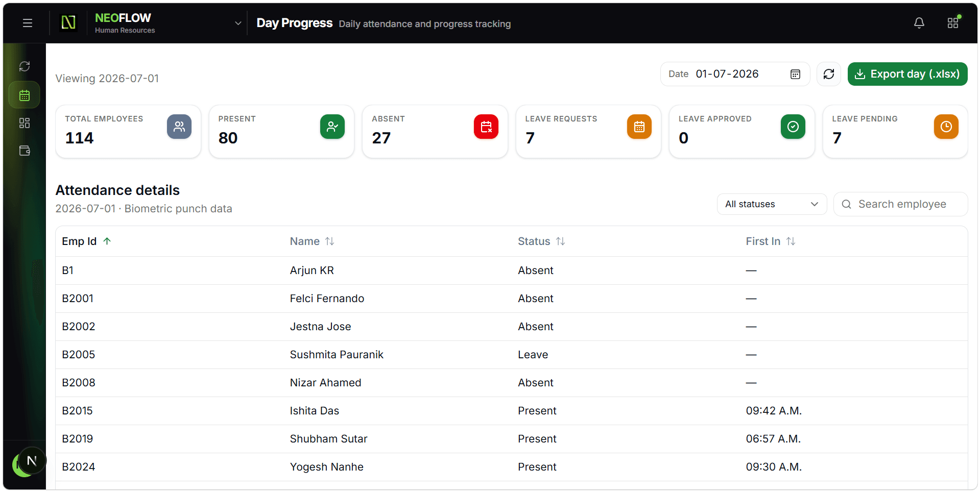Click the Present user-check icon
The height and width of the screenshot is (492, 980).
(x=332, y=127)
